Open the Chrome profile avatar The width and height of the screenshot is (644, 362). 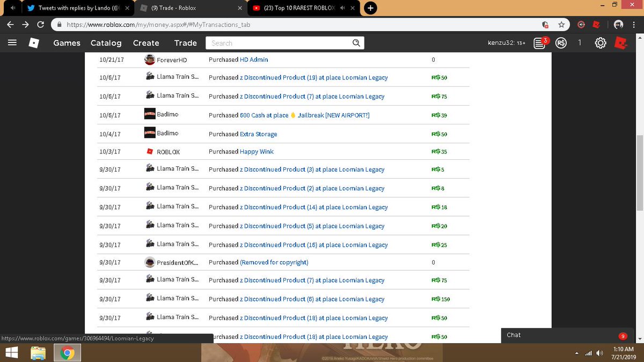pyautogui.click(x=618, y=25)
